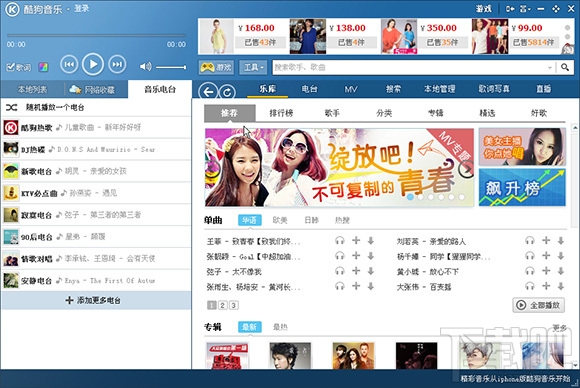Open the 飙升榜 banner
This screenshot has width=580, height=388.
tap(522, 188)
